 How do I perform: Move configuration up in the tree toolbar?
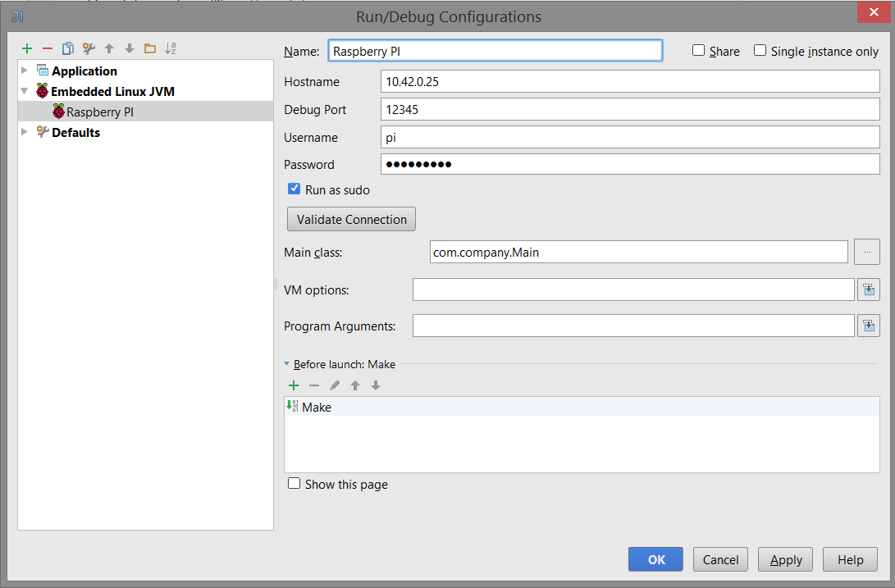(x=109, y=48)
